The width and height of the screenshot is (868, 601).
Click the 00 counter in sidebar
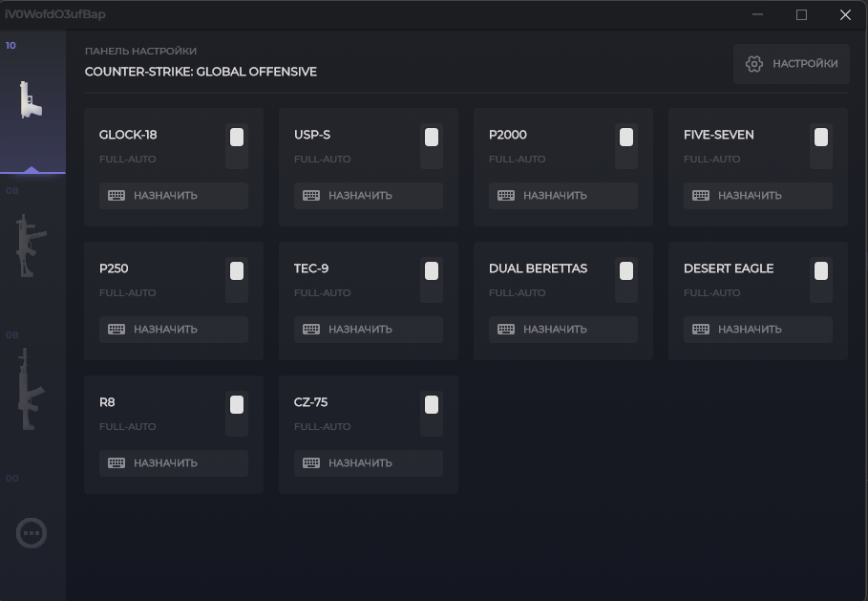[x=12, y=478]
